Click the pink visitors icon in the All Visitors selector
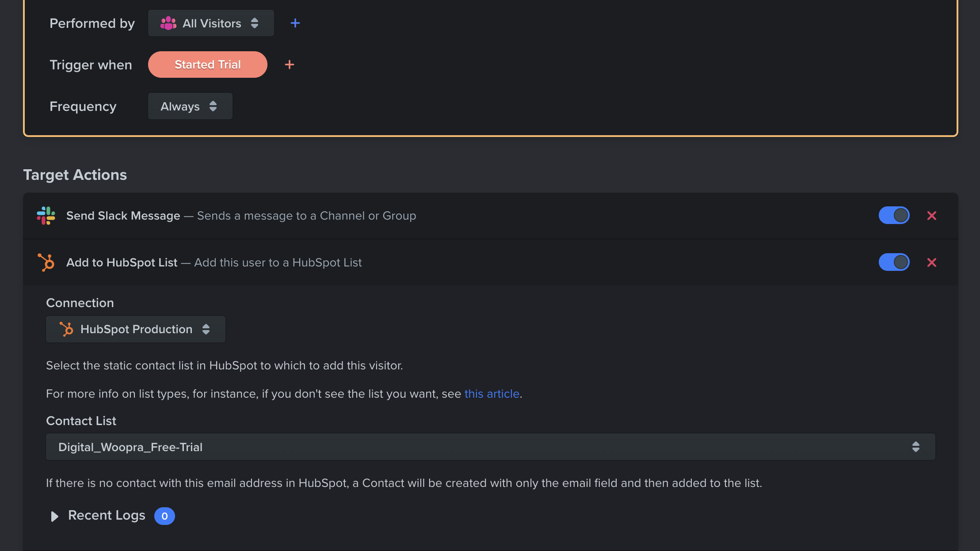Screen dimensions: 980x551 [x=168, y=23]
